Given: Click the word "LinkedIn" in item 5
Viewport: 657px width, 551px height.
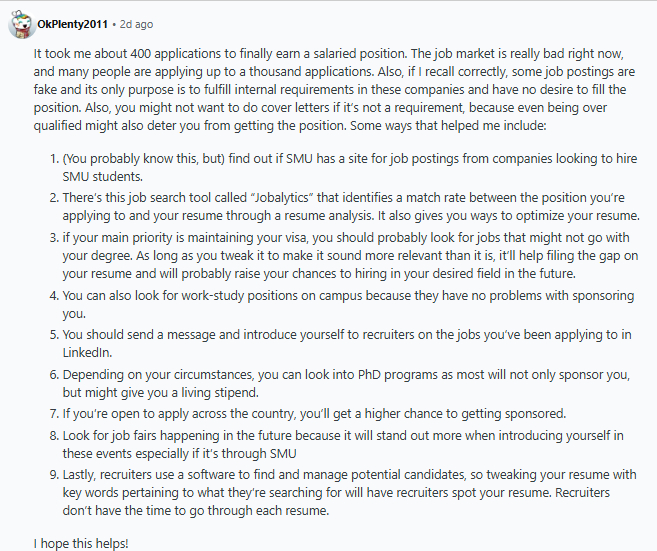Looking at the screenshot, I should [x=87, y=353].
